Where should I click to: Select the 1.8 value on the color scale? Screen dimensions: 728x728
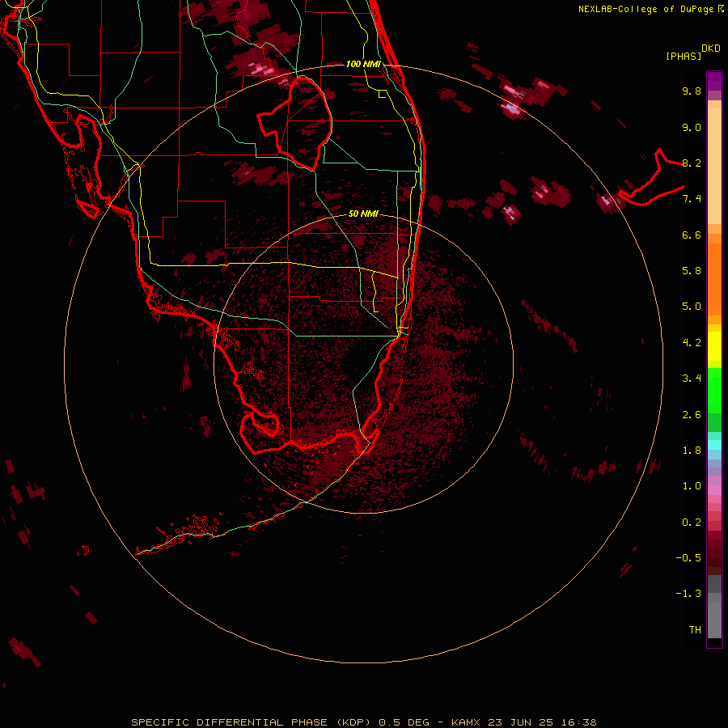(692, 451)
